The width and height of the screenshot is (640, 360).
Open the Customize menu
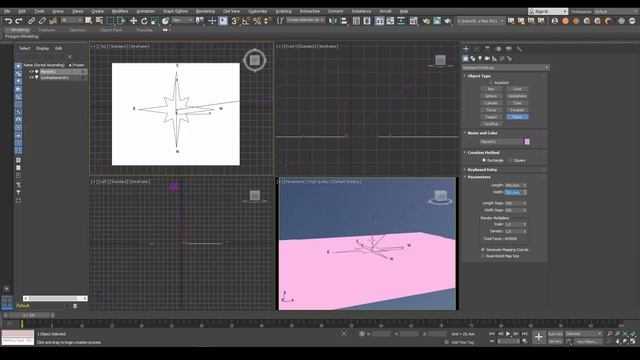[258, 11]
